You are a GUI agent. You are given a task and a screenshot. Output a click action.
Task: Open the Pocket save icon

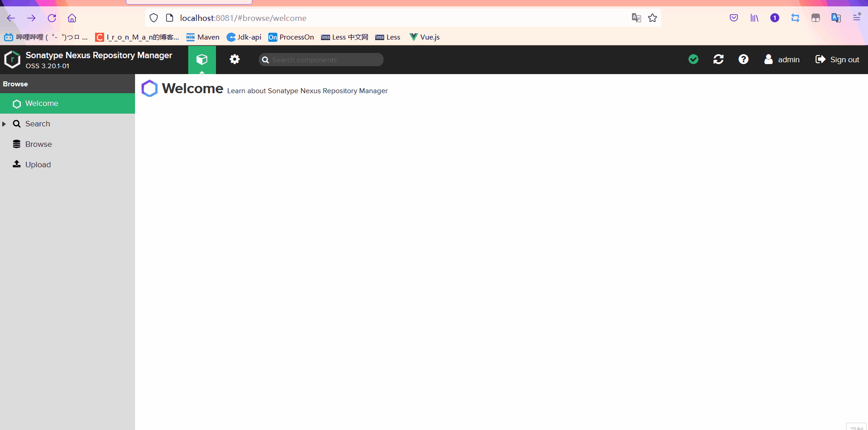pos(734,18)
